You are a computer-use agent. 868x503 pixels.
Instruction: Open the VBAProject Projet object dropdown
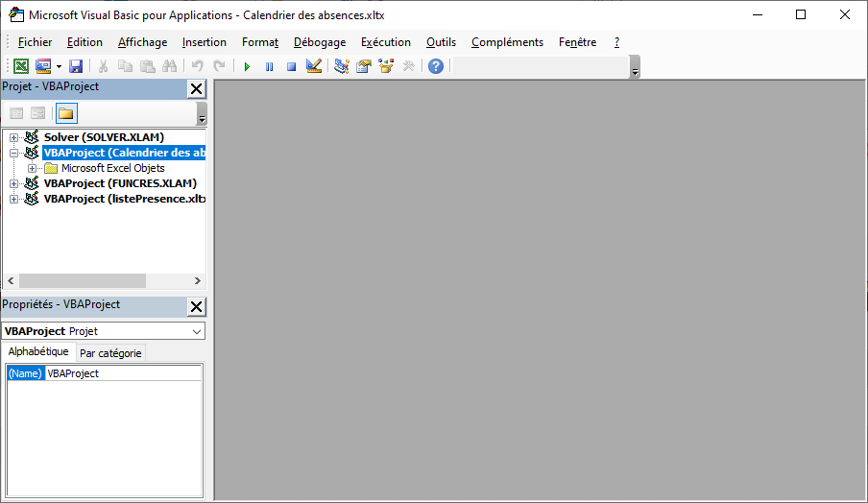click(x=197, y=331)
